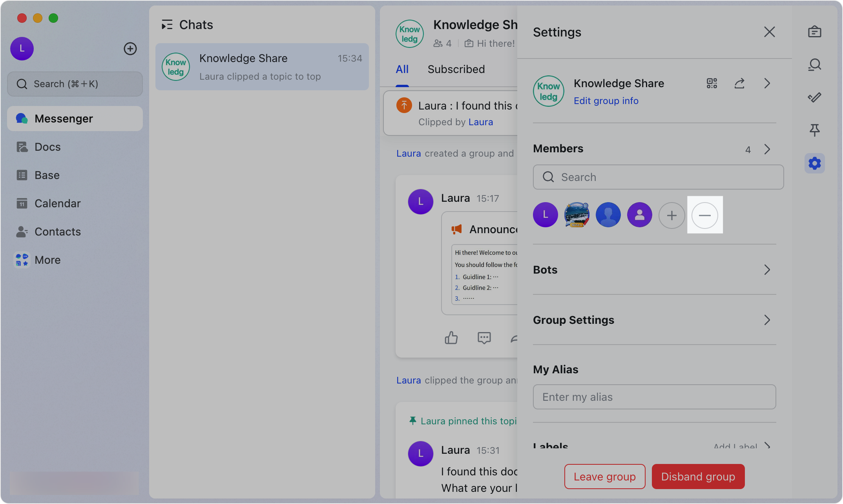Select the All tab
Image resolution: width=843 pixels, height=504 pixels.
click(x=402, y=69)
